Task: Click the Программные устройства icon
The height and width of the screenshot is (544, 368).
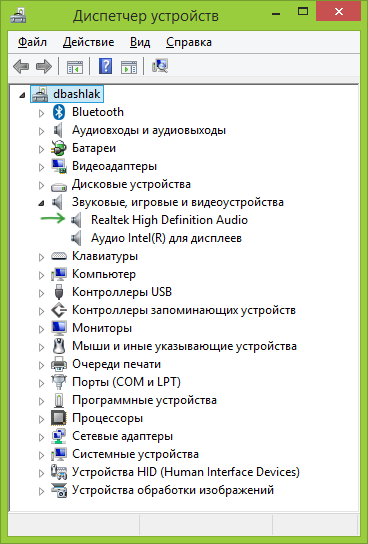Action: point(59,400)
